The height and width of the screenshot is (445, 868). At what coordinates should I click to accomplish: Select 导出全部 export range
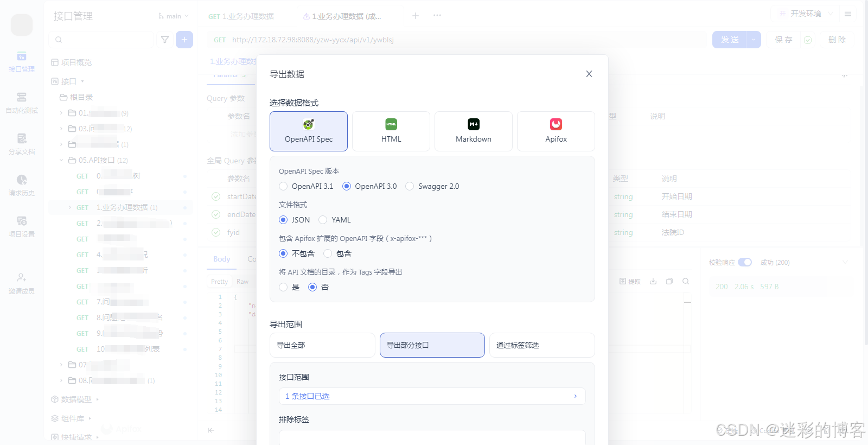pyautogui.click(x=322, y=345)
